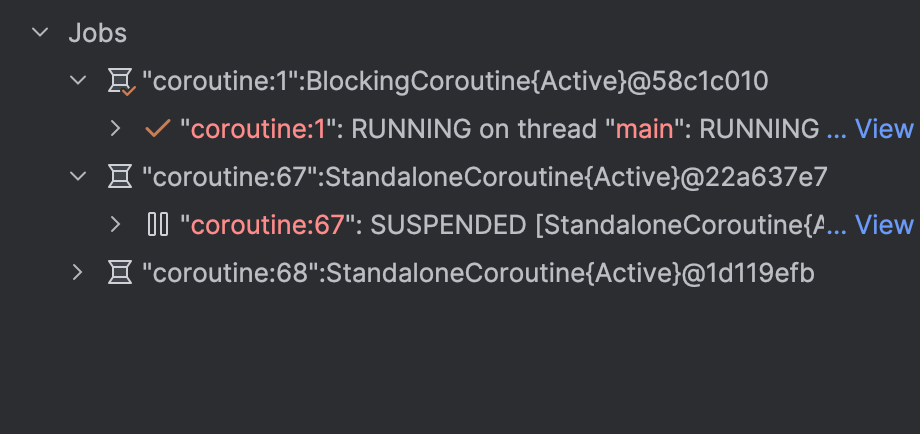Expand the SUSPENDED coroutine:67 entry

116,225
